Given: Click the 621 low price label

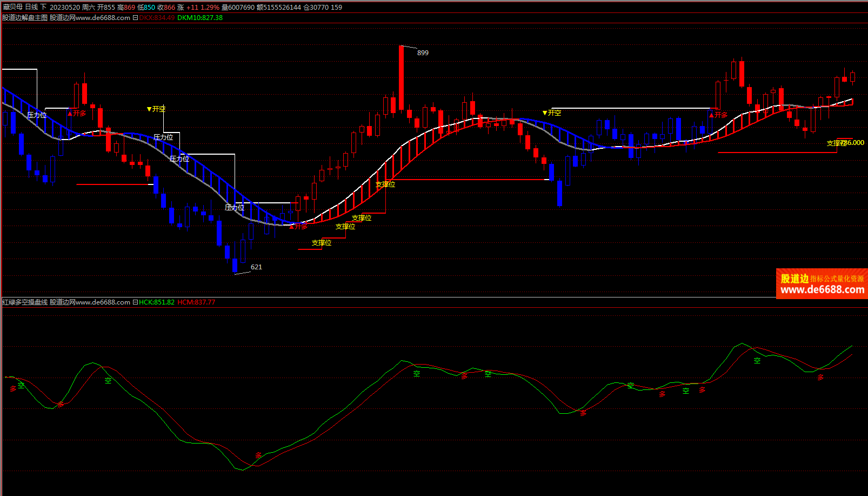Looking at the screenshot, I should click(256, 267).
